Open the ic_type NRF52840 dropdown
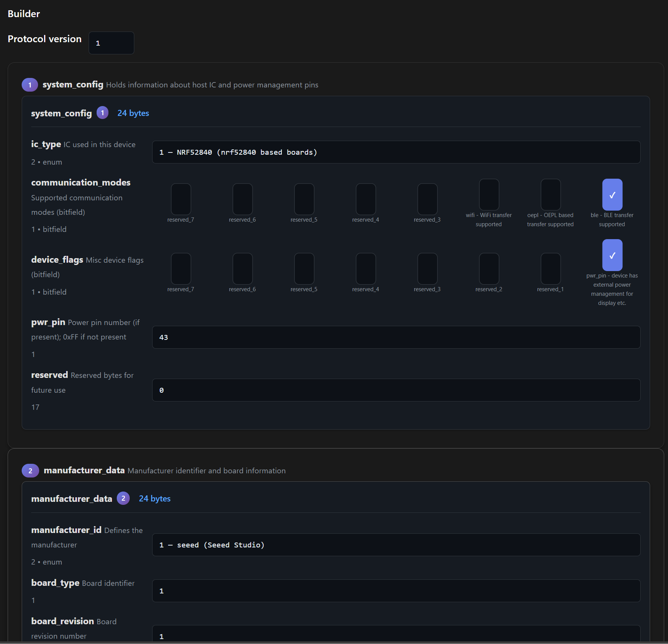The height and width of the screenshot is (644, 668). [396, 152]
